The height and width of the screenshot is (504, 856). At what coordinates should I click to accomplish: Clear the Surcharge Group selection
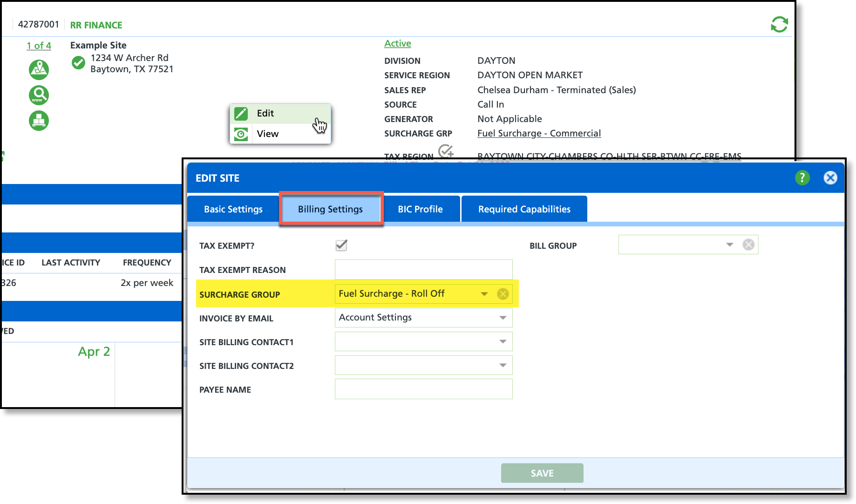(x=503, y=294)
